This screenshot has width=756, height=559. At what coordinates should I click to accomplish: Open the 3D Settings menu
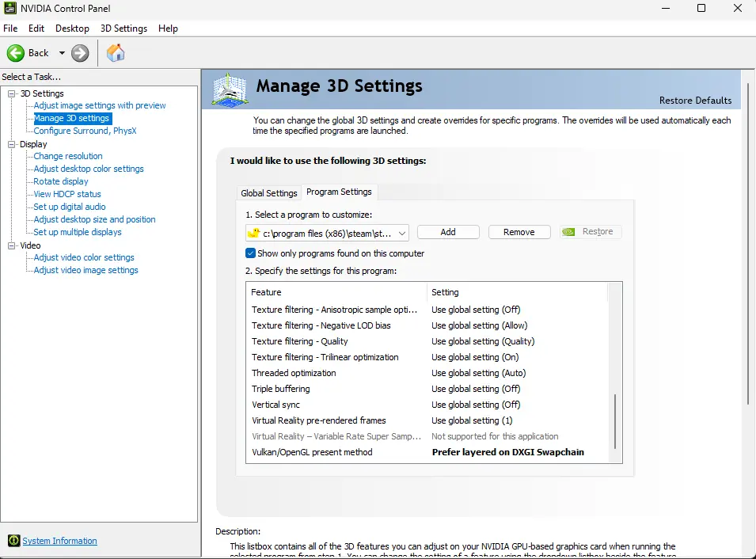pos(124,29)
